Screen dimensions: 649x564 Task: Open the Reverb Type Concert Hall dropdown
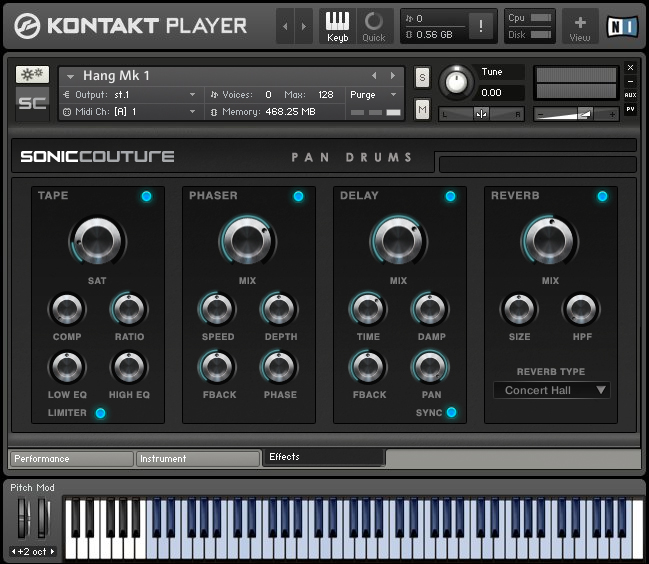(552, 390)
